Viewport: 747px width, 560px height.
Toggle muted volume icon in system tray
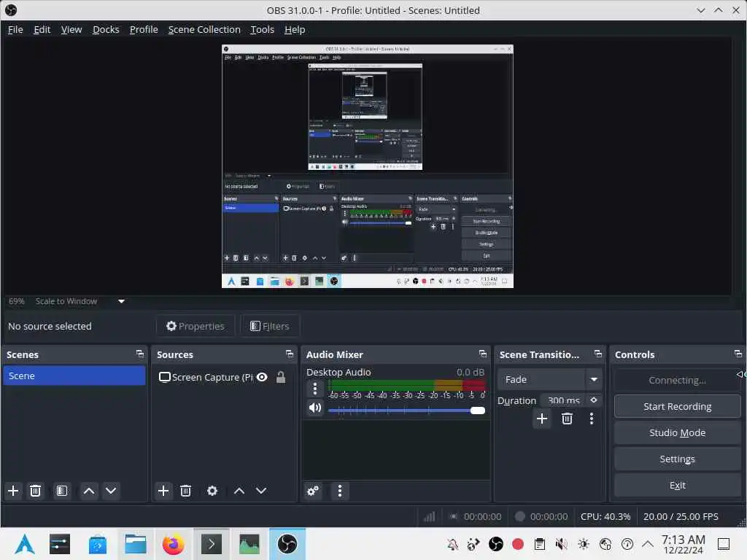point(561,544)
